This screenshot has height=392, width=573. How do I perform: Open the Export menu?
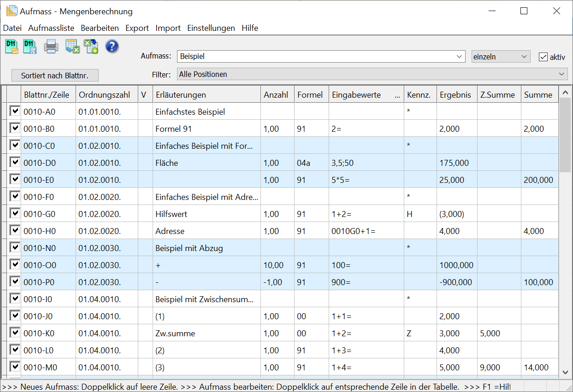tap(137, 28)
